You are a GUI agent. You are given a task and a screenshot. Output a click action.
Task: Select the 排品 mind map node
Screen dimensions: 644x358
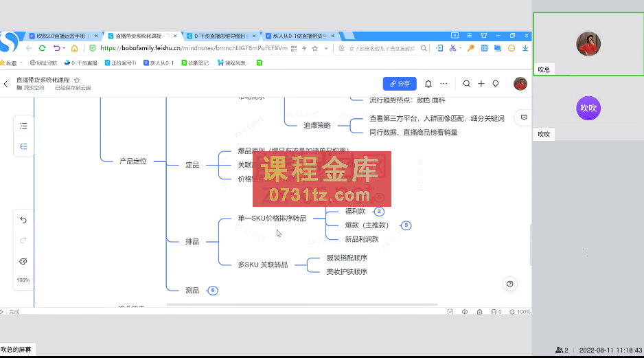point(192,242)
